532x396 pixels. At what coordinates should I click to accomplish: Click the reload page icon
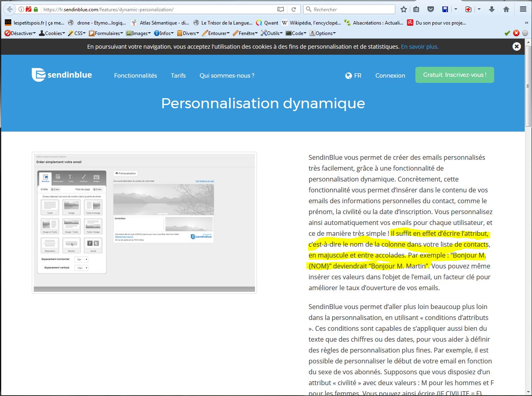tap(294, 9)
